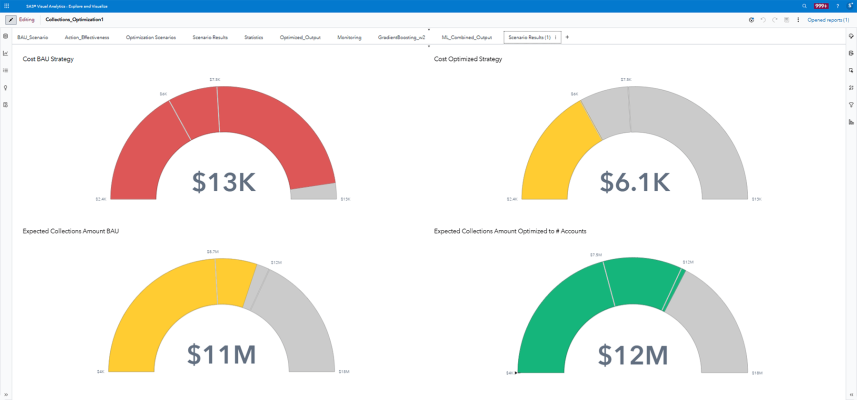Click the Save icon in toolbar

786,20
